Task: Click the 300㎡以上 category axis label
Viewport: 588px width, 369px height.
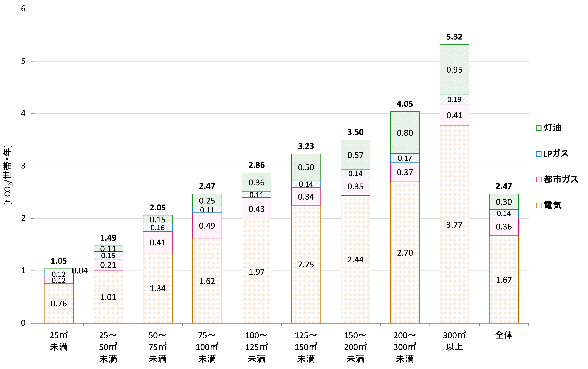Action: click(x=454, y=341)
